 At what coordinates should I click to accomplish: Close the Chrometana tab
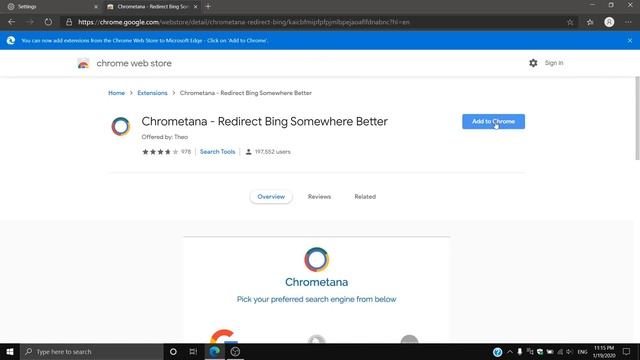(x=196, y=7)
